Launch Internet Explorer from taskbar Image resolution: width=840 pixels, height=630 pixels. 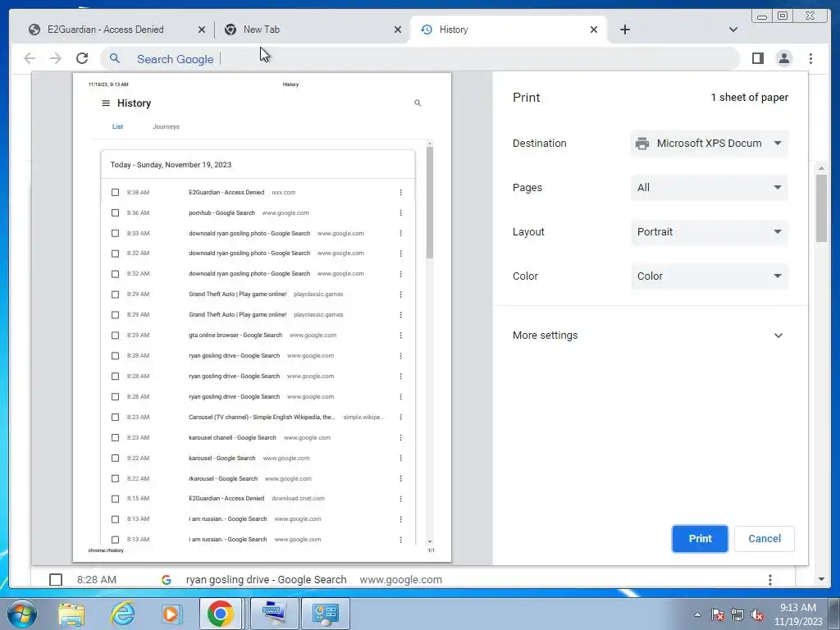click(123, 614)
